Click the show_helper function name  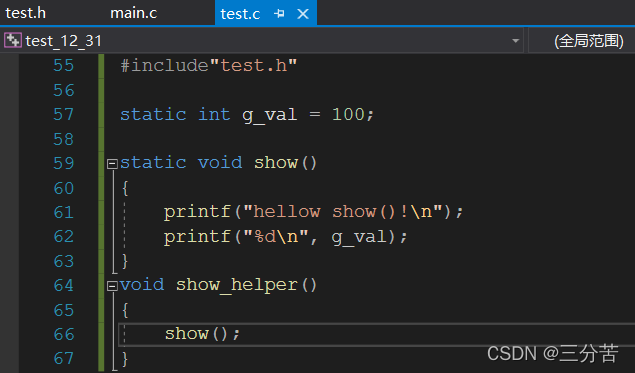click(x=237, y=286)
